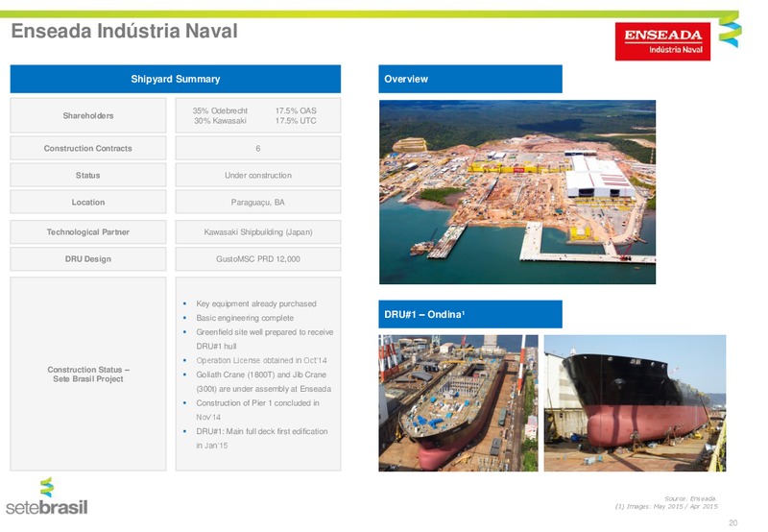
Task: Click the slide page number 20
Action: coord(732,522)
